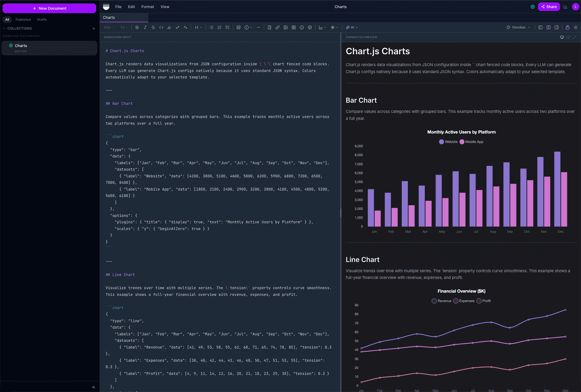
Task: Switch to editor-only layout view
Action: (x=540, y=27)
